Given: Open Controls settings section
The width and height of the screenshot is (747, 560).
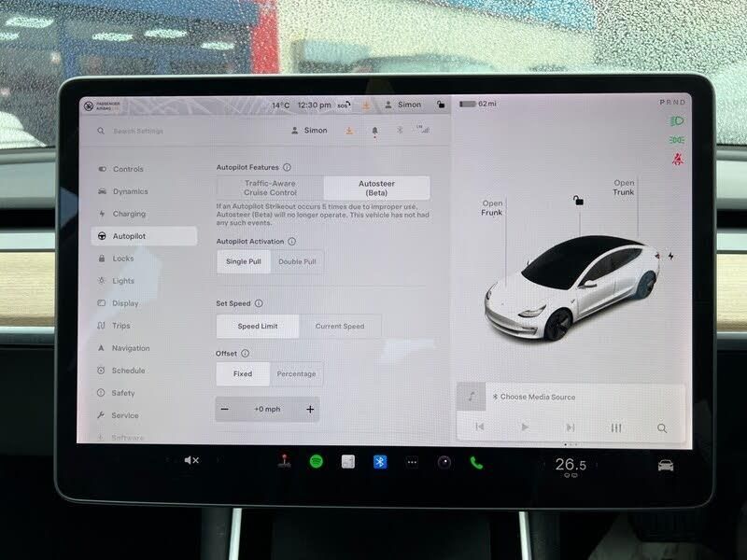Looking at the screenshot, I should tap(144, 169).
